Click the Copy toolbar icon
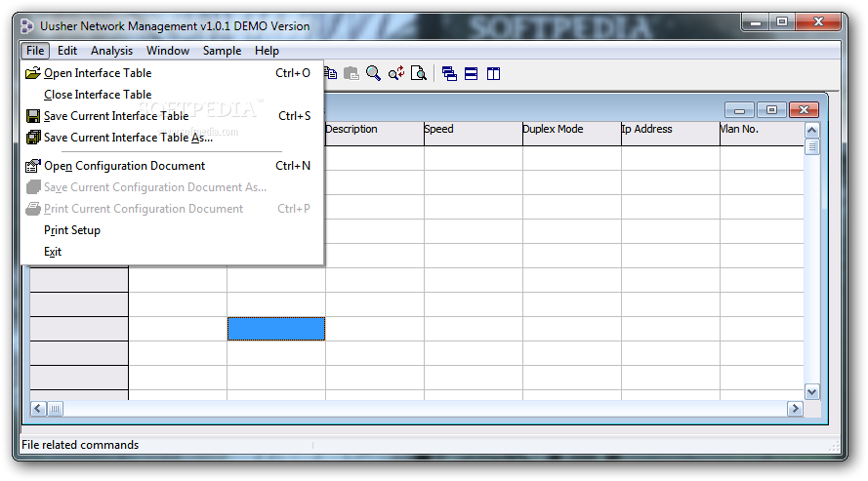Screen dimensions: 868x481 (331, 73)
